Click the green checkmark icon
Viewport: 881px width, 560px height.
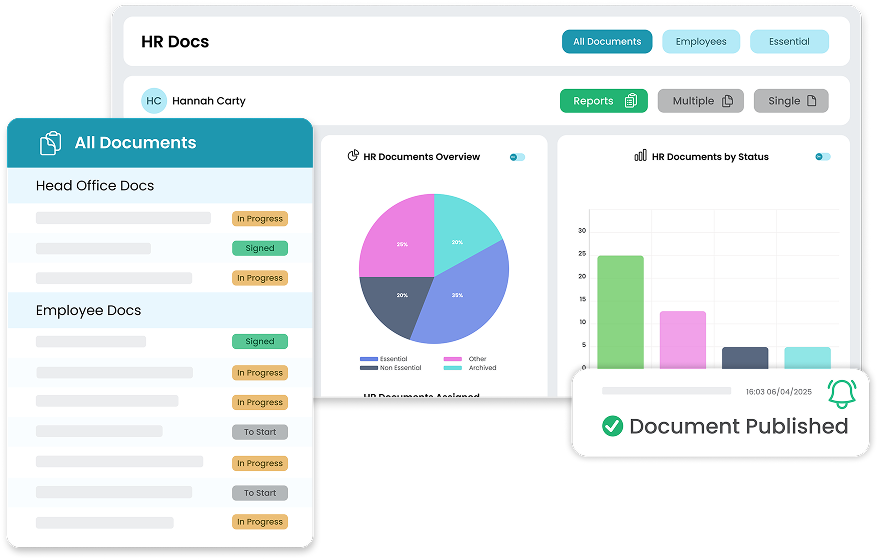coord(612,426)
